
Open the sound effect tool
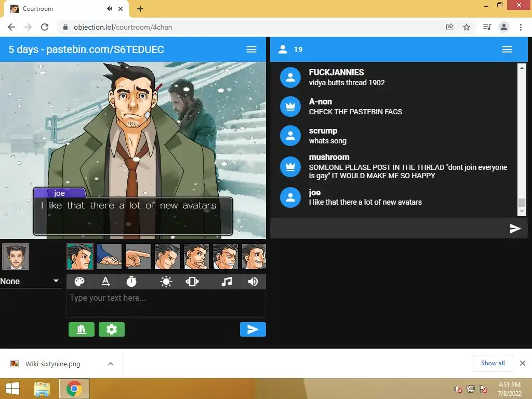[x=253, y=282]
